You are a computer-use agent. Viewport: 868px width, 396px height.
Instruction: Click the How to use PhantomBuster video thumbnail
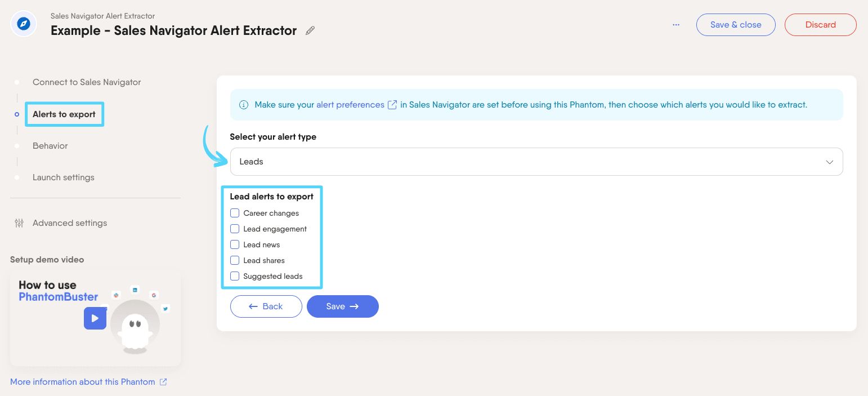[x=95, y=318]
